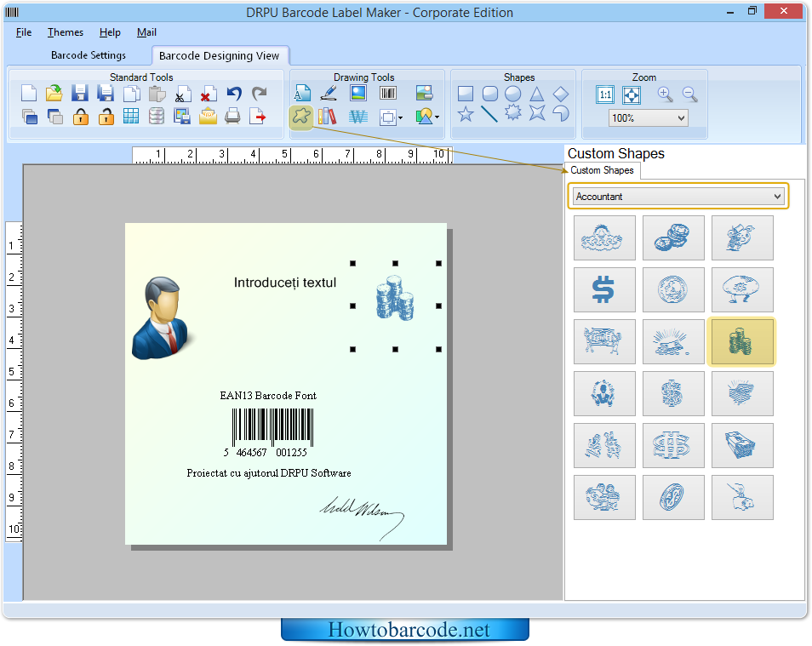Pick the piggy bank shape
The image size is (812, 646).
742,497
